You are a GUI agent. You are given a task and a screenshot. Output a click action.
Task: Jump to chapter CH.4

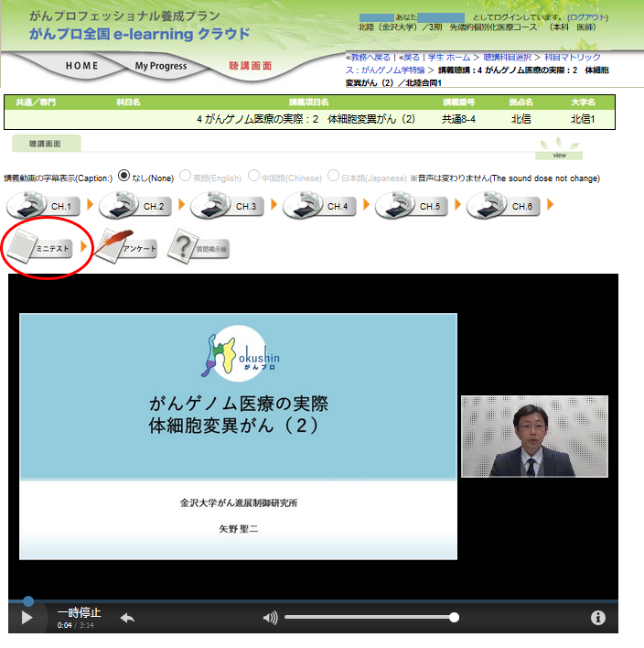click(319, 206)
